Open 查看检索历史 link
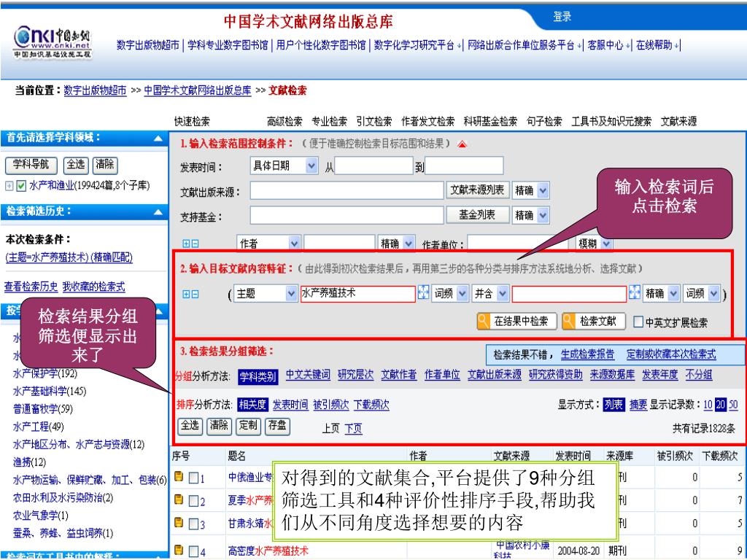 pyautogui.click(x=31, y=287)
